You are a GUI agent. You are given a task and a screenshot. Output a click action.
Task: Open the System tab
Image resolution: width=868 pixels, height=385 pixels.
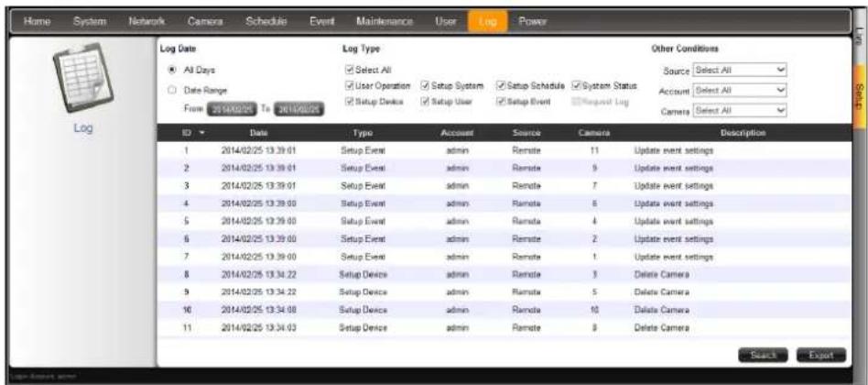pos(89,22)
